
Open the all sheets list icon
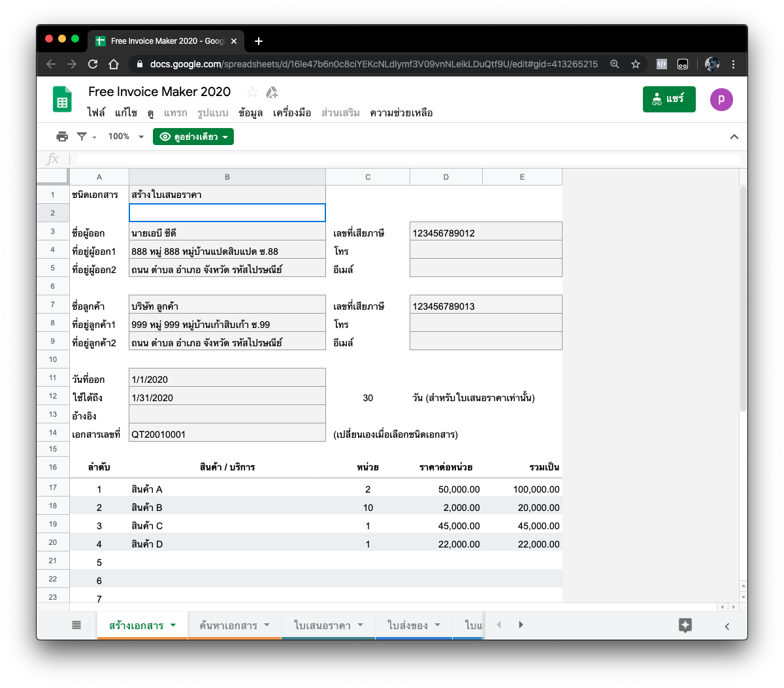coord(76,625)
